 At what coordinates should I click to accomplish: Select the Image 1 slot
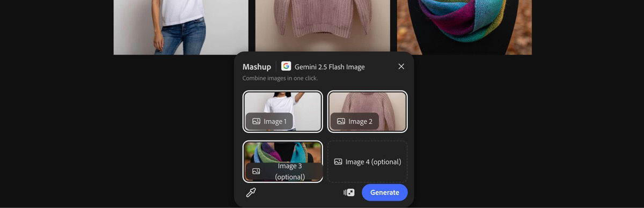pos(283,112)
